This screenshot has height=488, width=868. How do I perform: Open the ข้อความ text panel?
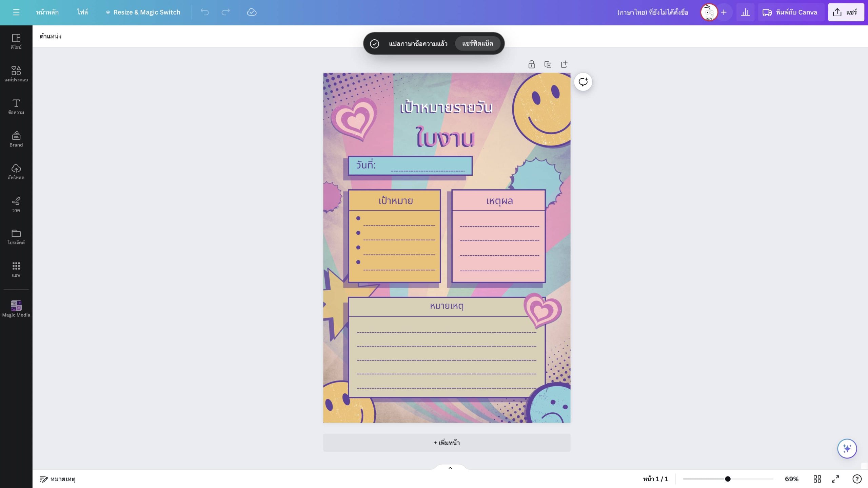pos(16,106)
